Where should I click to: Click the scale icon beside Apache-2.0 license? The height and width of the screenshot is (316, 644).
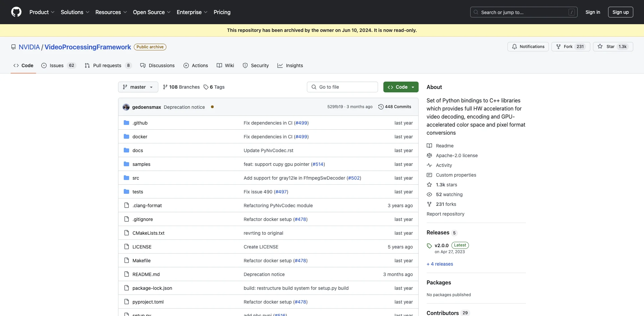pyautogui.click(x=429, y=155)
